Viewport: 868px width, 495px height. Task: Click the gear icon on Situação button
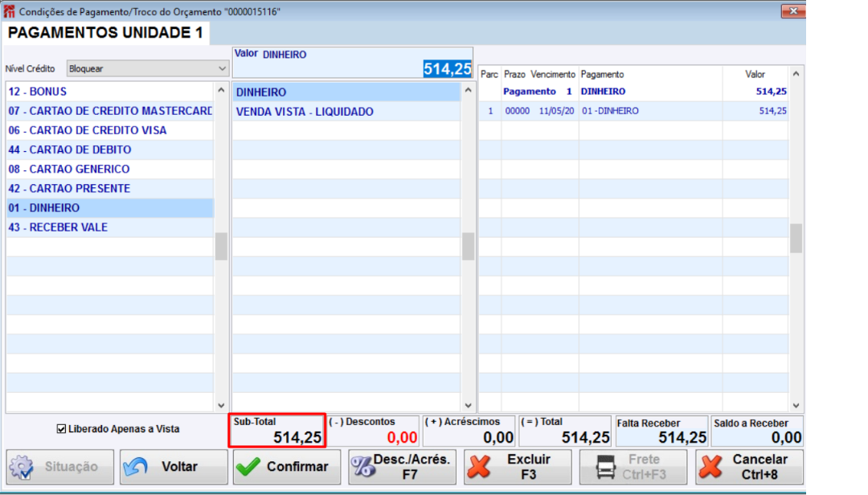tap(22, 468)
